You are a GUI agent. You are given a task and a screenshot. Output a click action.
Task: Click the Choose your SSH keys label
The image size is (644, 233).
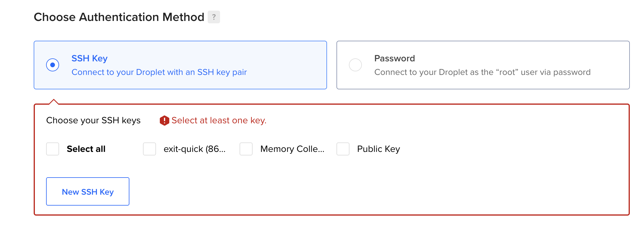pyautogui.click(x=93, y=120)
